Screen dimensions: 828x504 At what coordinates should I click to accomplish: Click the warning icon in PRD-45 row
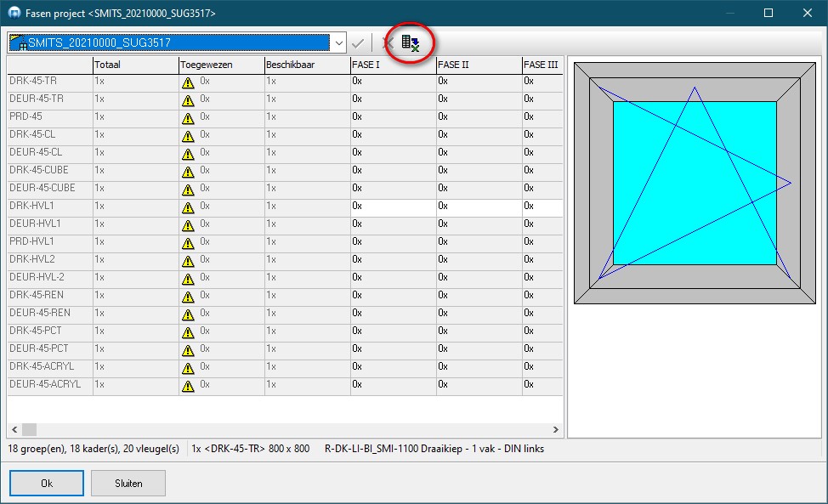pos(188,119)
